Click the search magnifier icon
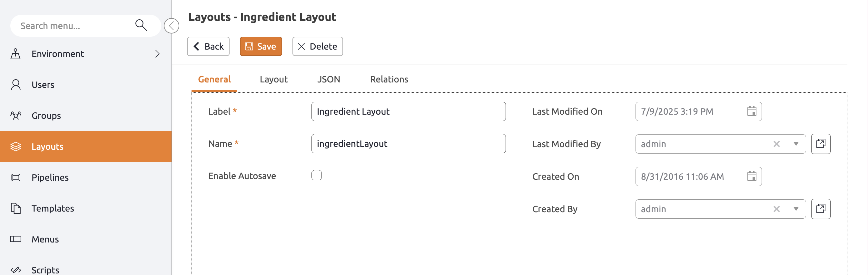This screenshot has width=868, height=275. click(x=141, y=25)
